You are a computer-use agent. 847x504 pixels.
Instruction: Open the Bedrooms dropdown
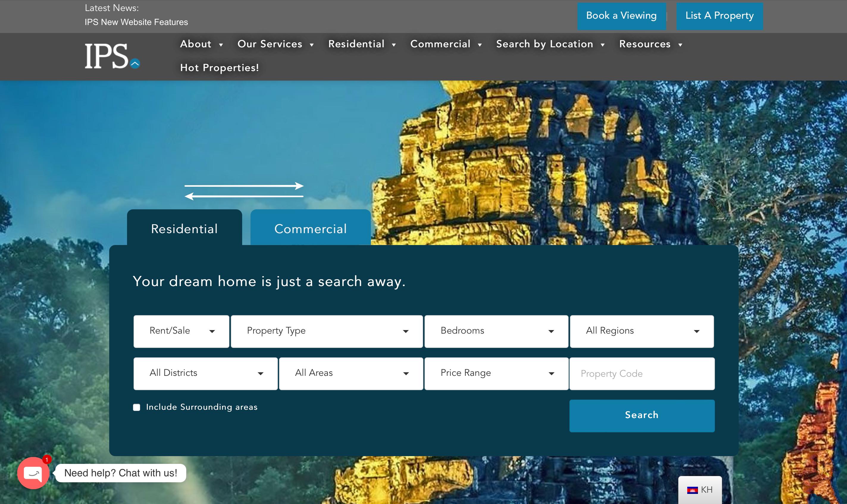[496, 331]
